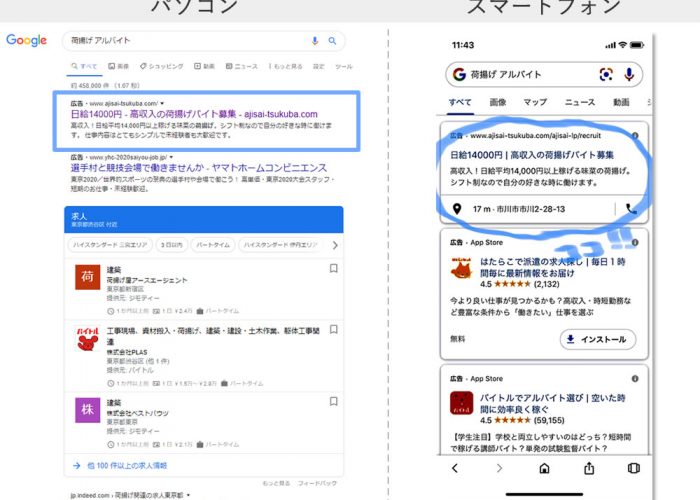The image size is (700, 500).
Task: Open the desktop 設定 menu
Action: [x=318, y=66]
